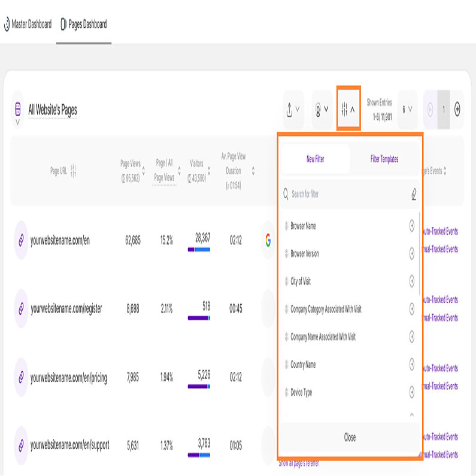This screenshot has width=476, height=476.
Task: Go to the previous page arrow
Action: pos(430,110)
